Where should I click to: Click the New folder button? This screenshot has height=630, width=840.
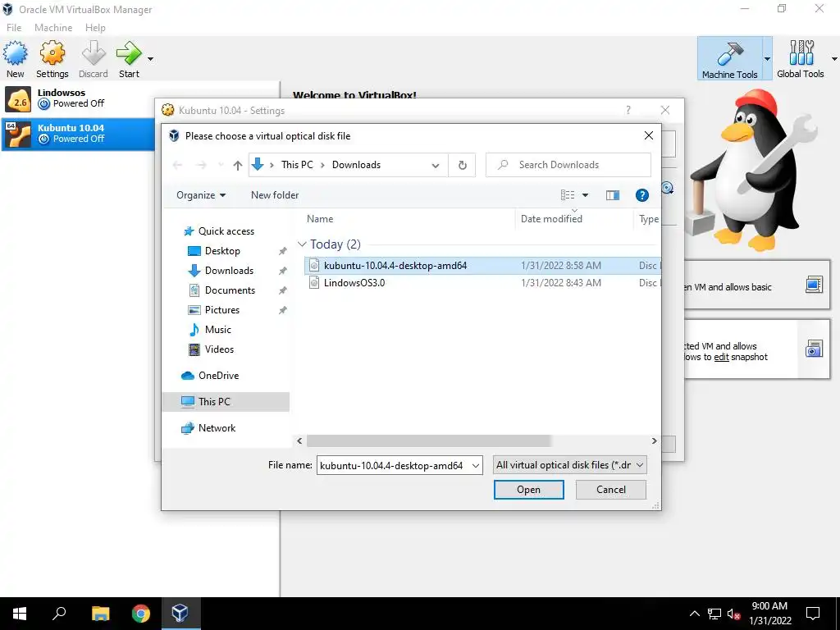[x=275, y=195]
